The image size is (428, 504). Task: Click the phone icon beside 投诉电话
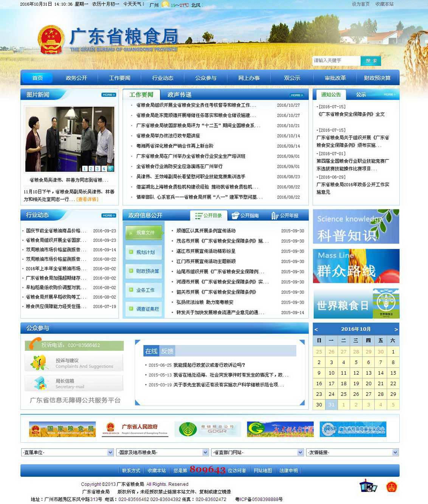35,343
